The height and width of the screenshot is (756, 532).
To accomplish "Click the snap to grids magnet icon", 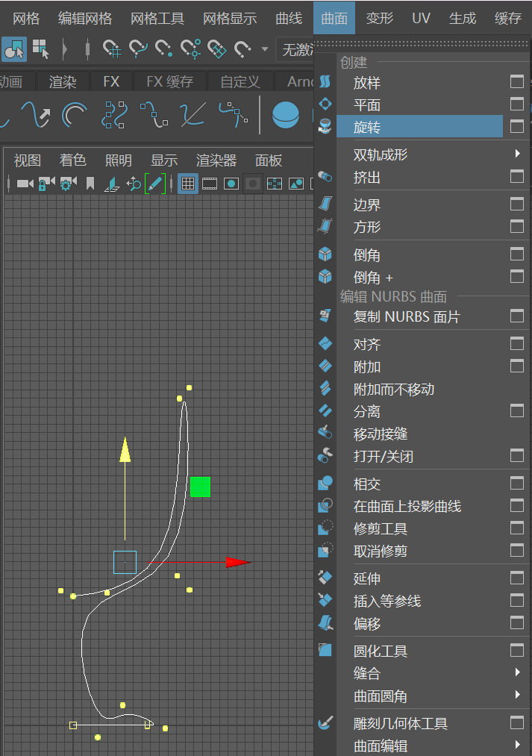I will [112, 50].
